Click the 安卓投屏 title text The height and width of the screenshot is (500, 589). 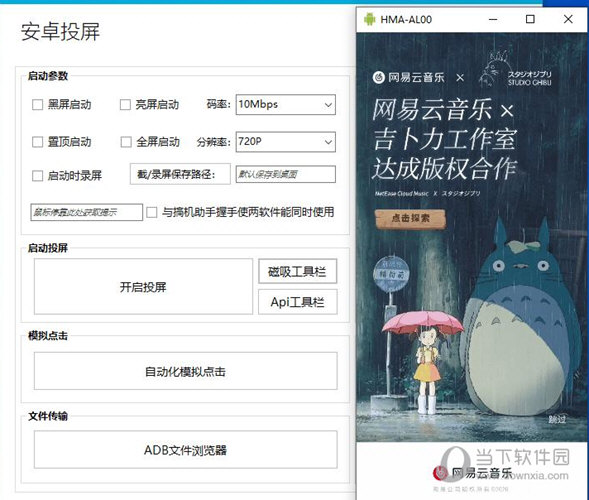pos(60,32)
